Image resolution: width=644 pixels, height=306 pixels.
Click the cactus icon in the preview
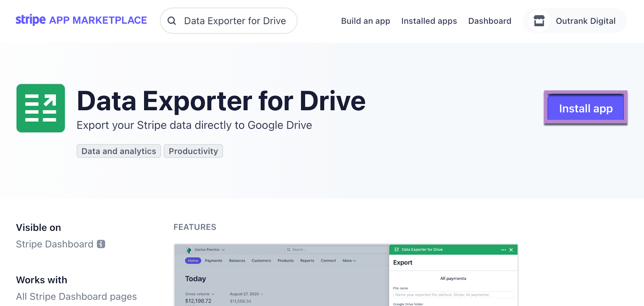189,250
